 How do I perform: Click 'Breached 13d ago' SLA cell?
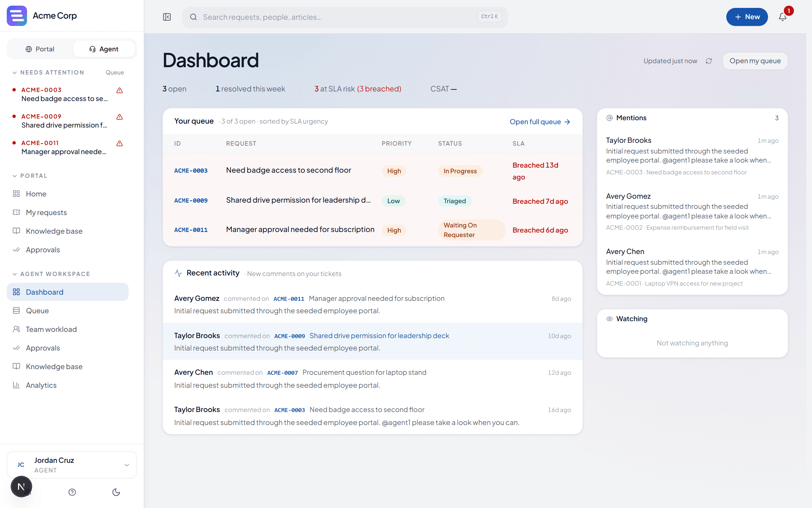(x=535, y=171)
